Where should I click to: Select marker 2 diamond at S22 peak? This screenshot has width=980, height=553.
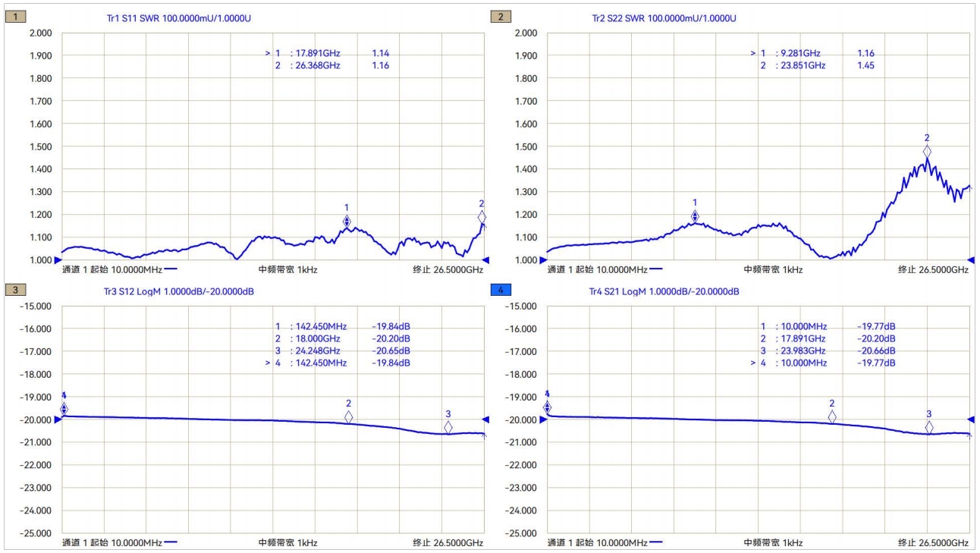(x=927, y=152)
